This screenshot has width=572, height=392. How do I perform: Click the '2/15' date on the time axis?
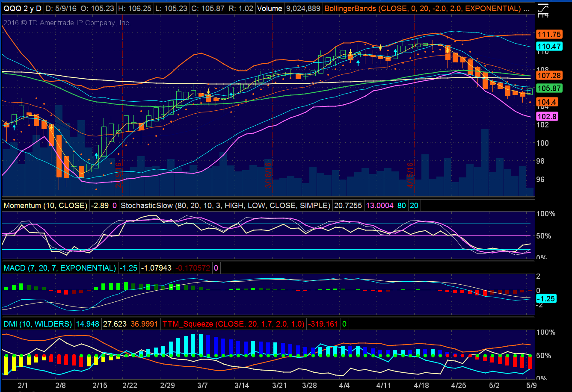(x=100, y=385)
